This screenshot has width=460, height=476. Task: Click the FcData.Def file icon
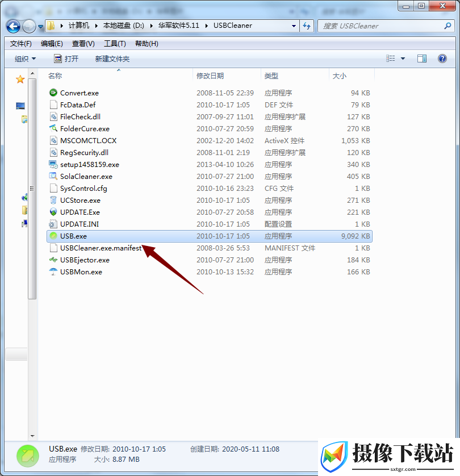coord(53,105)
